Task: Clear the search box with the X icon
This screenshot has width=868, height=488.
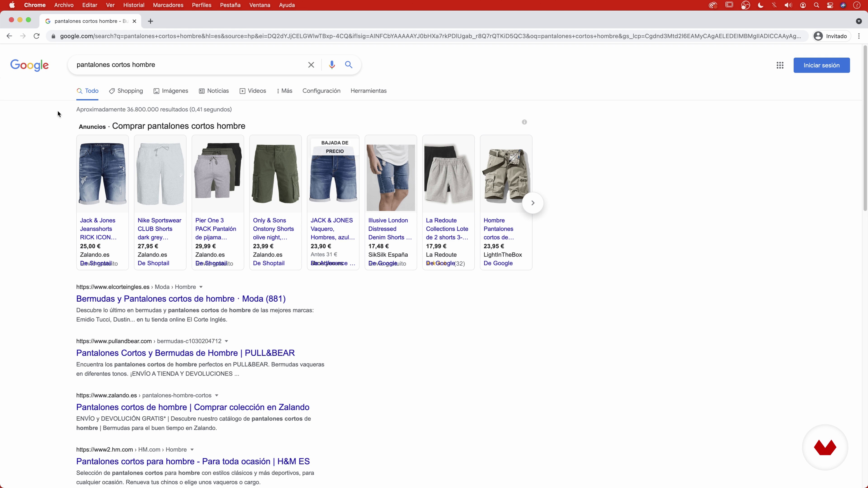Action: tap(311, 65)
